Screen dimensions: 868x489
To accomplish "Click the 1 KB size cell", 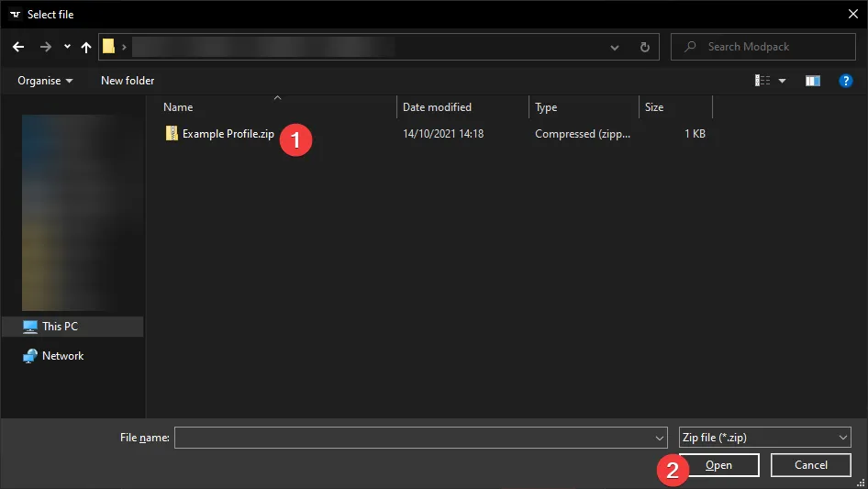I will [695, 134].
